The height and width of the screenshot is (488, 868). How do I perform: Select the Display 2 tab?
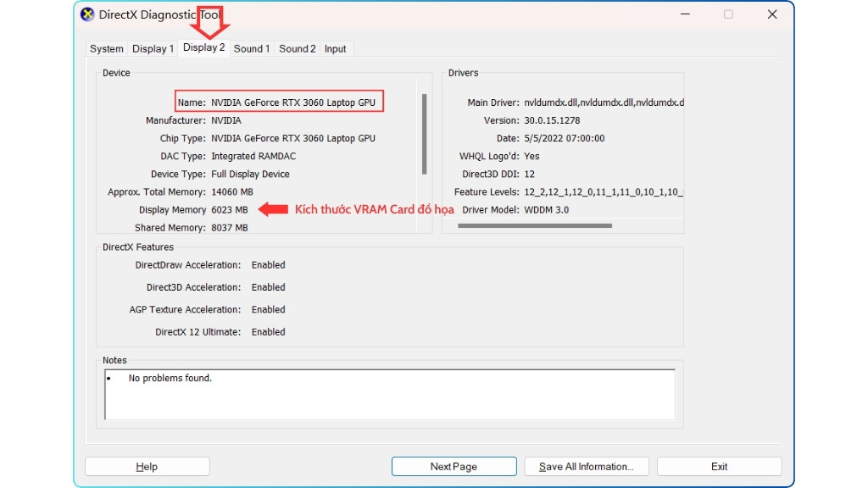pos(204,48)
